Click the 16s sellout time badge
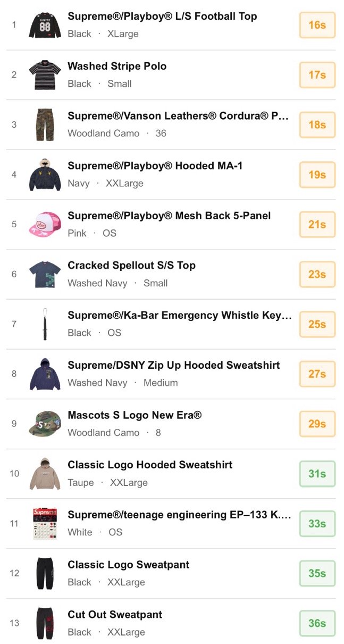 click(317, 25)
